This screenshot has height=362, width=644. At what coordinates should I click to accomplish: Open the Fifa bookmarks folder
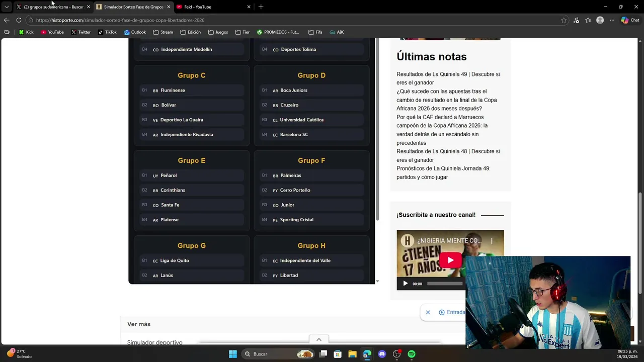tap(315, 32)
